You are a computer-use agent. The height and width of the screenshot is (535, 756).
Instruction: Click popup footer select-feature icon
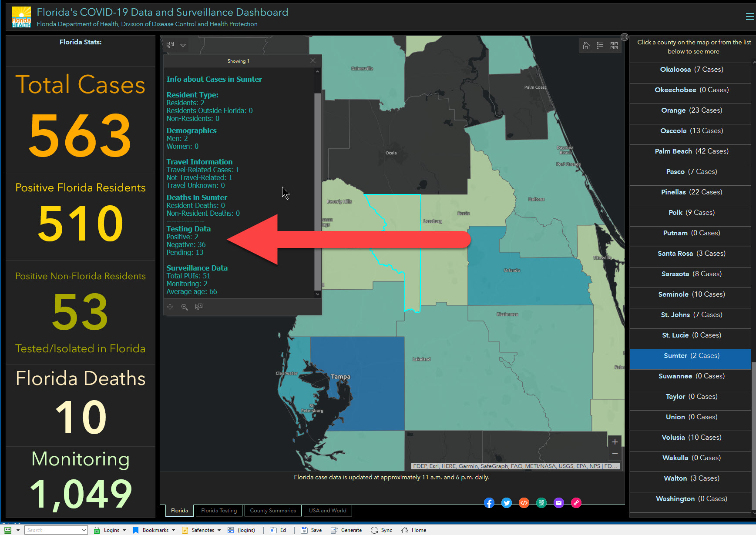(199, 307)
